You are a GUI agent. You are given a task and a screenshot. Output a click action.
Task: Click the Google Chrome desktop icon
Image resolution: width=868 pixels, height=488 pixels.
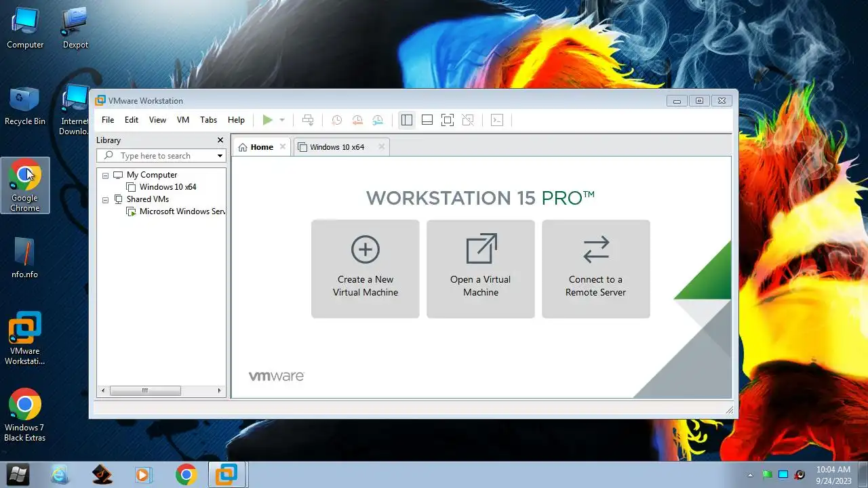coord(25,185)
